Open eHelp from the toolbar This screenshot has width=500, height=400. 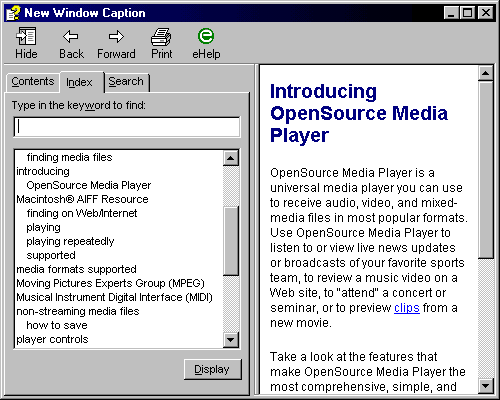coord(206,36)
